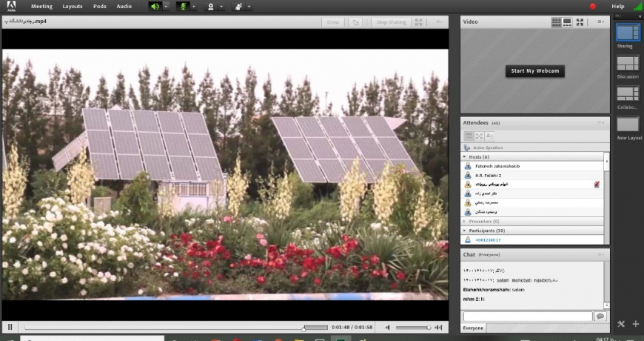Click the manage layouts wrench icon
Viewport: 644px width, 341px height.
tap(621, 324)
